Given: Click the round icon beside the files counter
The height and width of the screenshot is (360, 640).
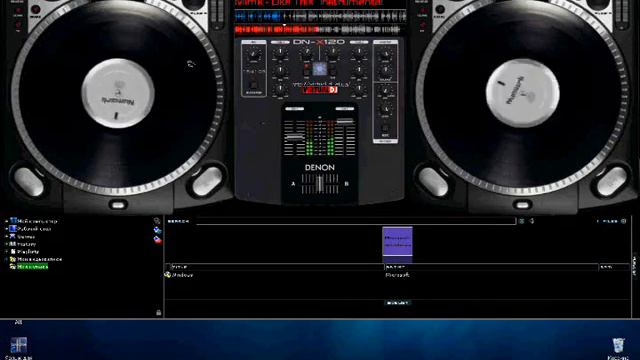Looking at the screenshot, I should (623, 221).
